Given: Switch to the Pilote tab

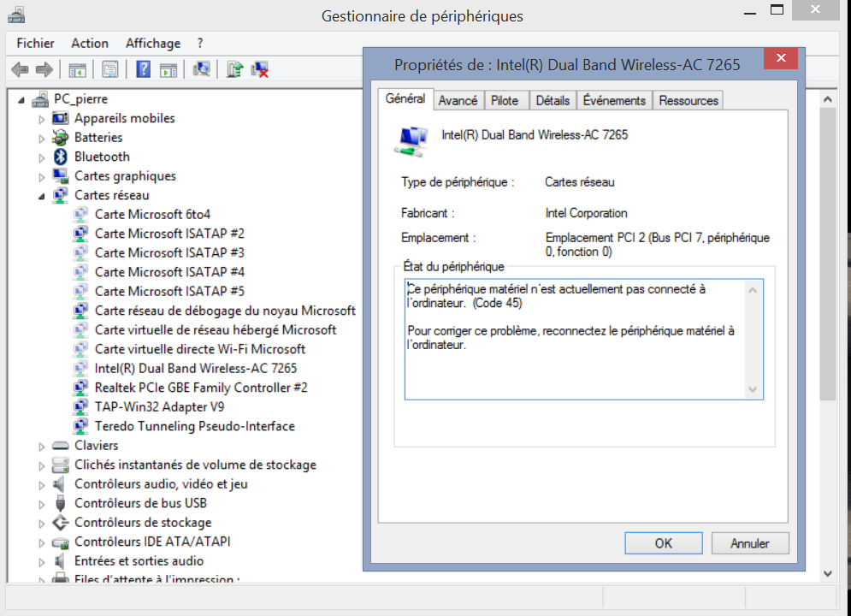Looking at the screenshot, I should 505,101.
